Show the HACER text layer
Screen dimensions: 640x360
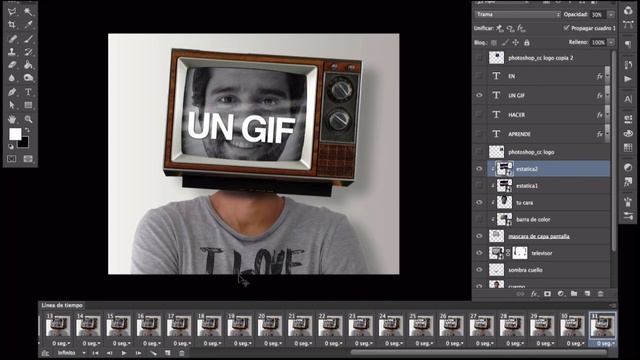point(479,115)
